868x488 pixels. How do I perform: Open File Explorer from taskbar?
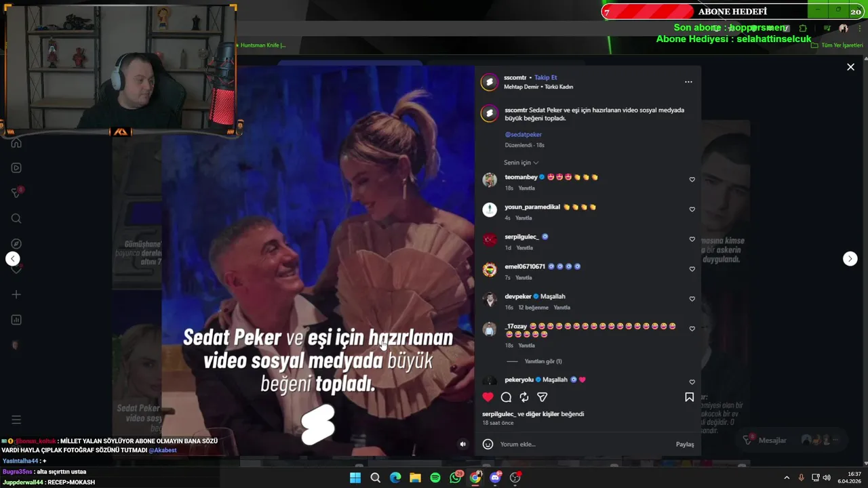click(x=415, y=478)
